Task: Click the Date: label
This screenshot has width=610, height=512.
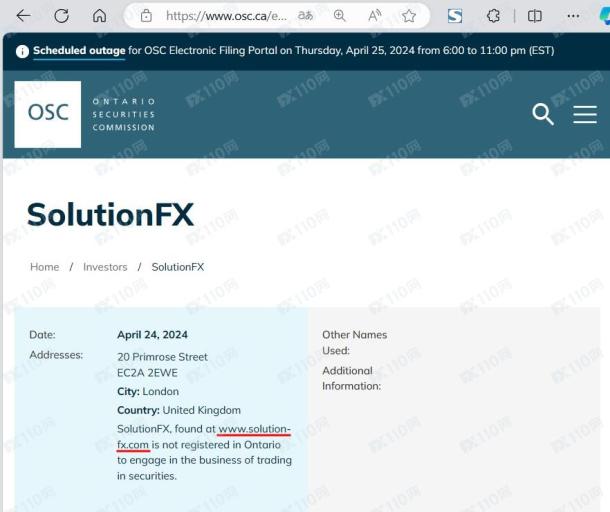Action: point(42,335)
